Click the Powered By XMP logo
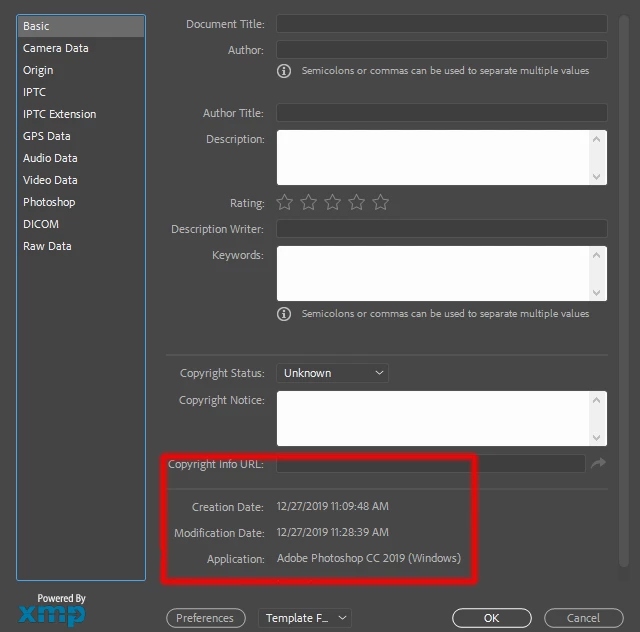Viewport: 640px width, 632px height. click(52, 610)
